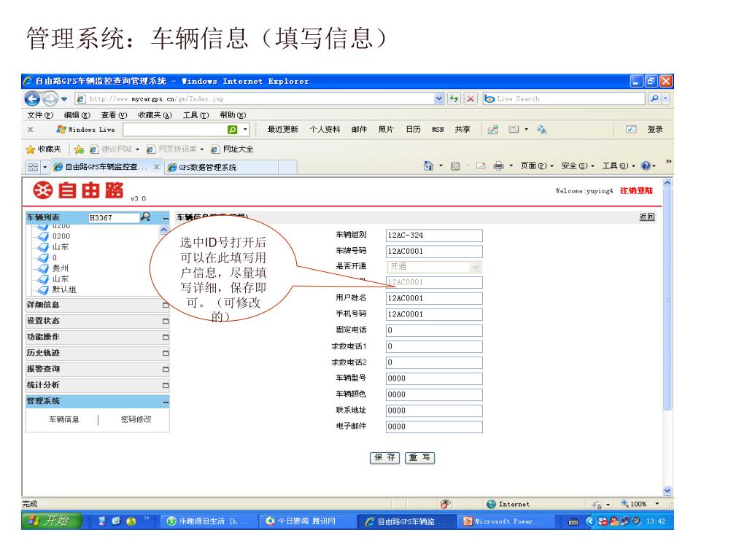
Task: Open the 安全(S) dropdown menu
Action: tap(578, 166)
